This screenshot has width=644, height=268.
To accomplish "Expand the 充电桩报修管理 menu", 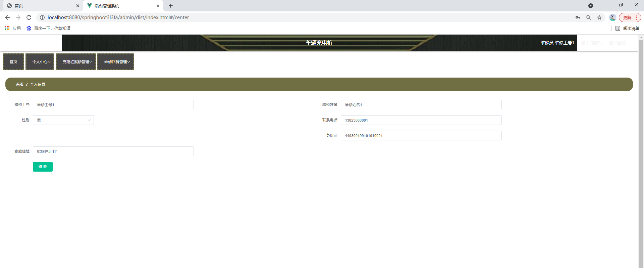I will pyautogui.click(x=76, y=62).
